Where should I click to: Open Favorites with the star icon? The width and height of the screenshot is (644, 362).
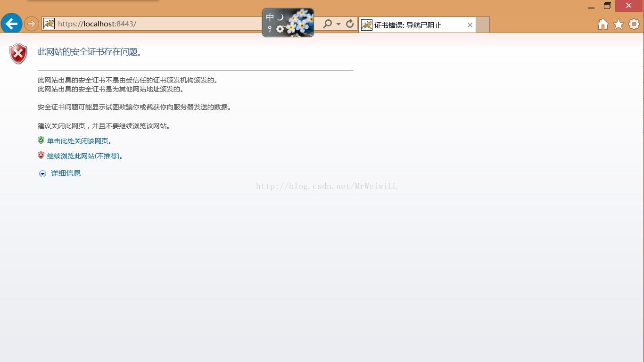click(619, 24)
